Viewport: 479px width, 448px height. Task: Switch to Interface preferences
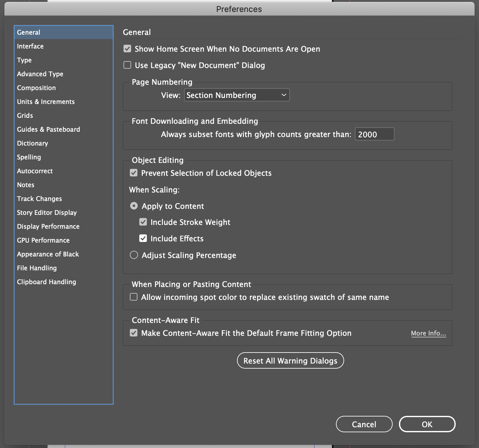pos(30,46)
